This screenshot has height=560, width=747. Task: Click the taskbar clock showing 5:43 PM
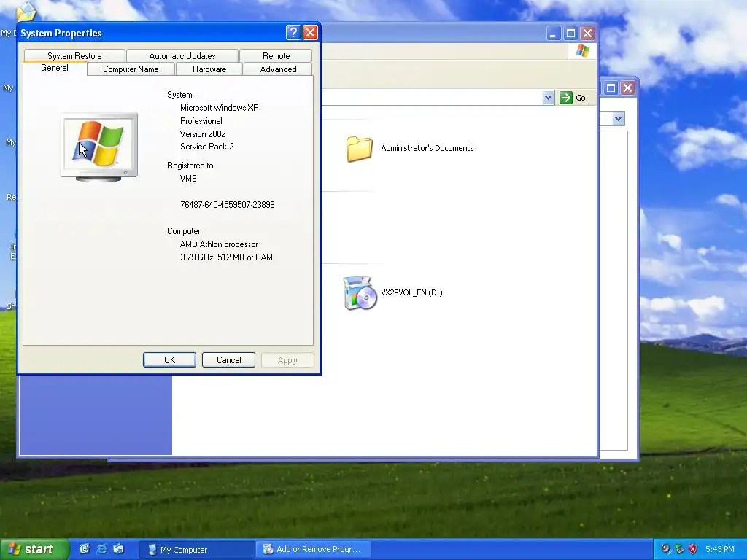tap(720, 549)
